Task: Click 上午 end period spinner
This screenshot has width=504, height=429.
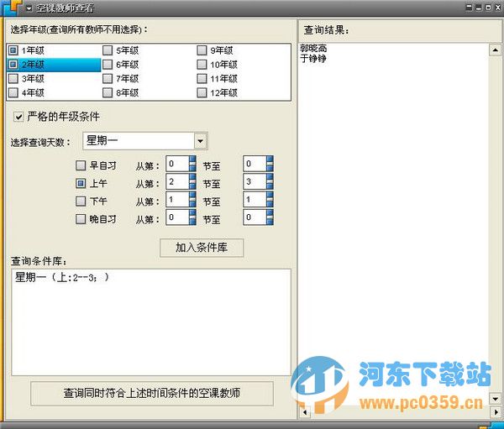Action: click(270, 181)
